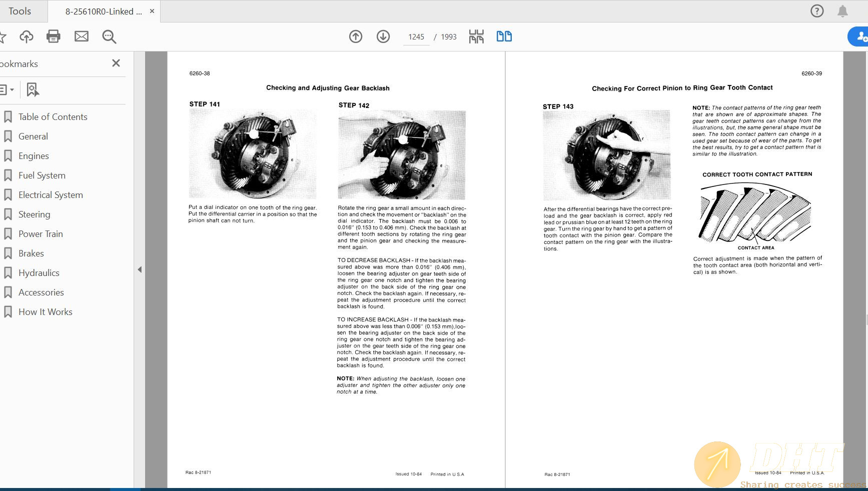Screen dimensions: 868x491
Task: Toggle two-page view mode
Action: (504, 36)
